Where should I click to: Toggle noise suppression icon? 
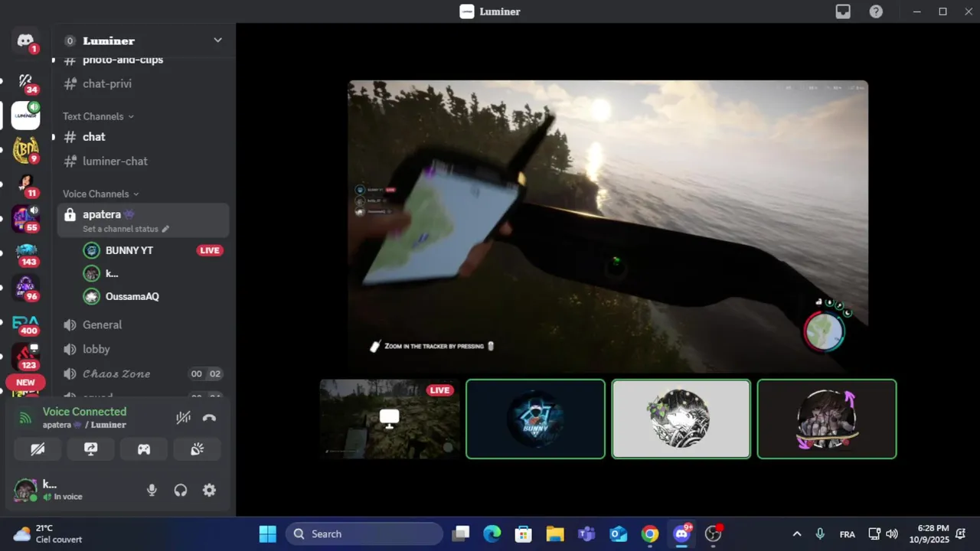point(183,418)
